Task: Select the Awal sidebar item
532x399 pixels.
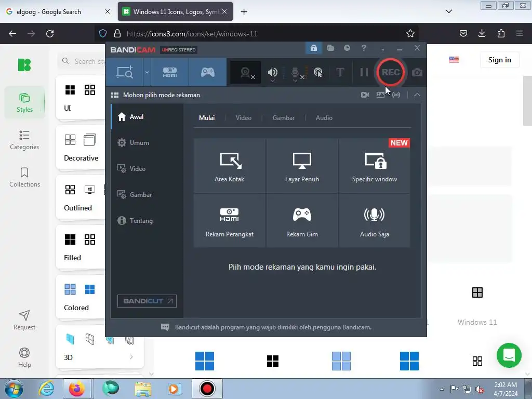Action: (147, 117)
